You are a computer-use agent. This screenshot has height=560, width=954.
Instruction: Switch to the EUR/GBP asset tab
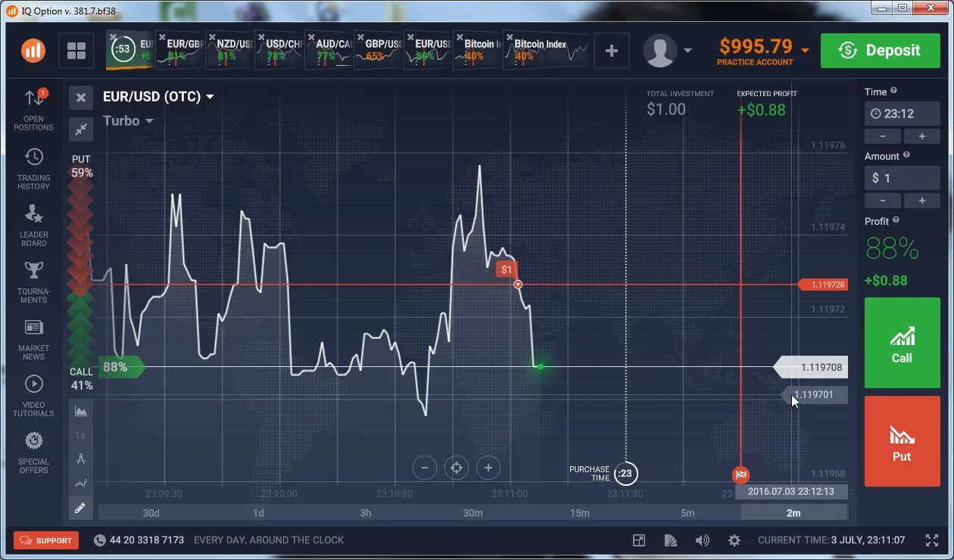pyautogui.click(x=180, y=50)
